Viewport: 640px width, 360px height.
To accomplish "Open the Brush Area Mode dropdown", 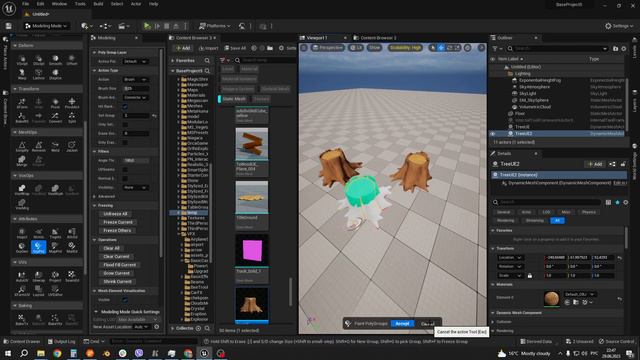I will click(x=136, y=98).
